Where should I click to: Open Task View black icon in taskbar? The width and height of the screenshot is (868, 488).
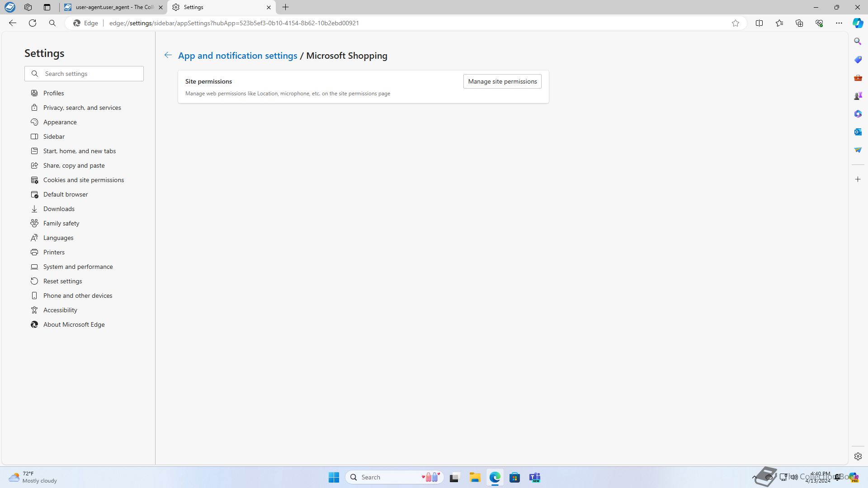[454, 477]
